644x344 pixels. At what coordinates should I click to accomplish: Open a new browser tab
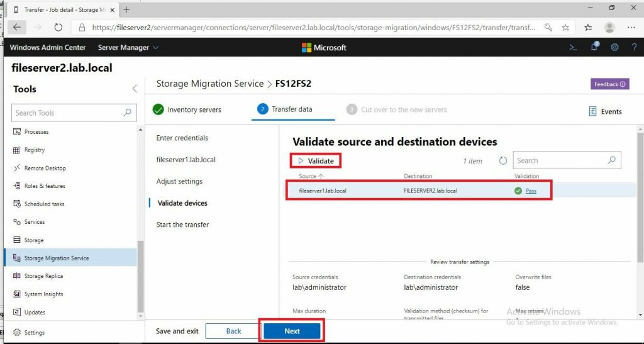click(x=126, y=9)
